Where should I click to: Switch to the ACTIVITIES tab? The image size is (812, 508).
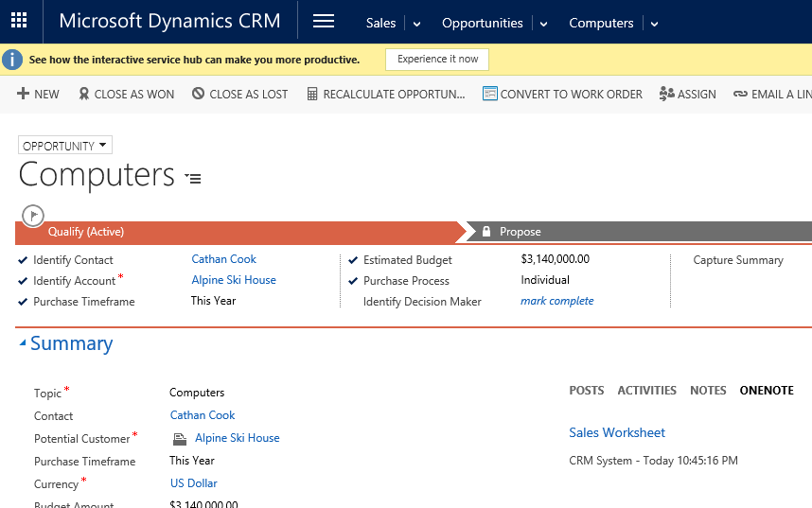click(646, 390)
